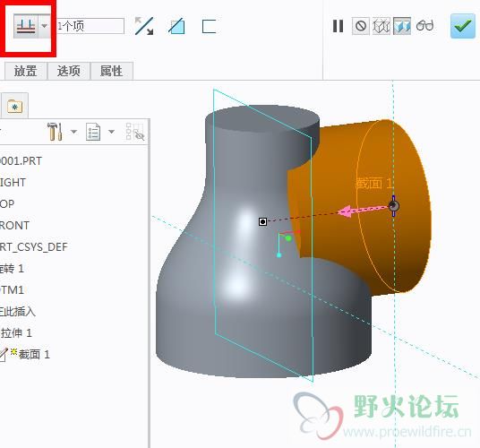Confirm feature with green checkmark
The image size is (480, 448).
[463, 26]
